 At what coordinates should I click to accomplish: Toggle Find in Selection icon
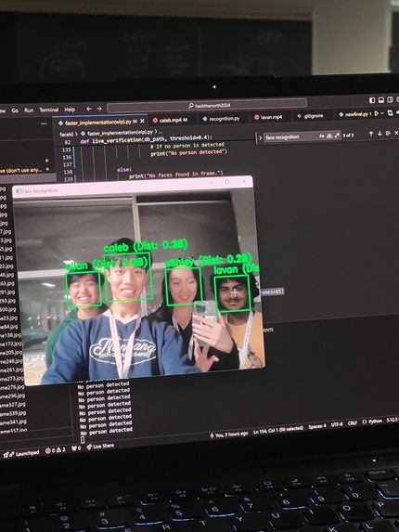click(388, 134)
